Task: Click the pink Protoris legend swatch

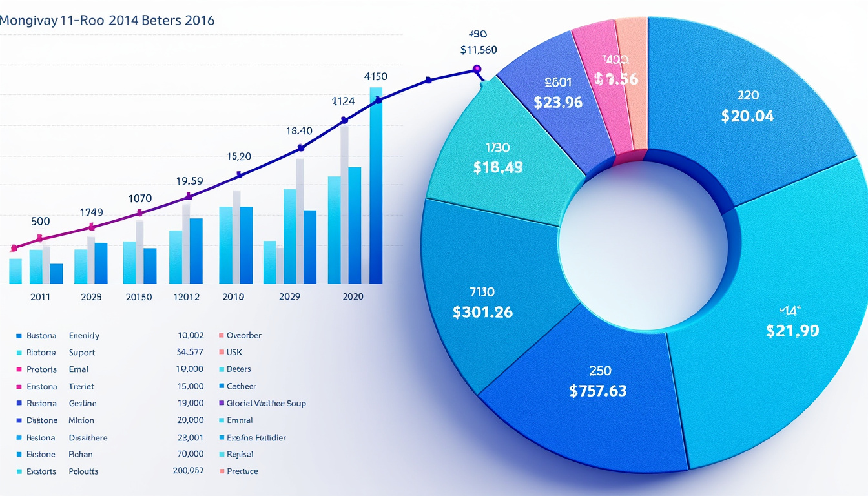Action: point(19,369)
